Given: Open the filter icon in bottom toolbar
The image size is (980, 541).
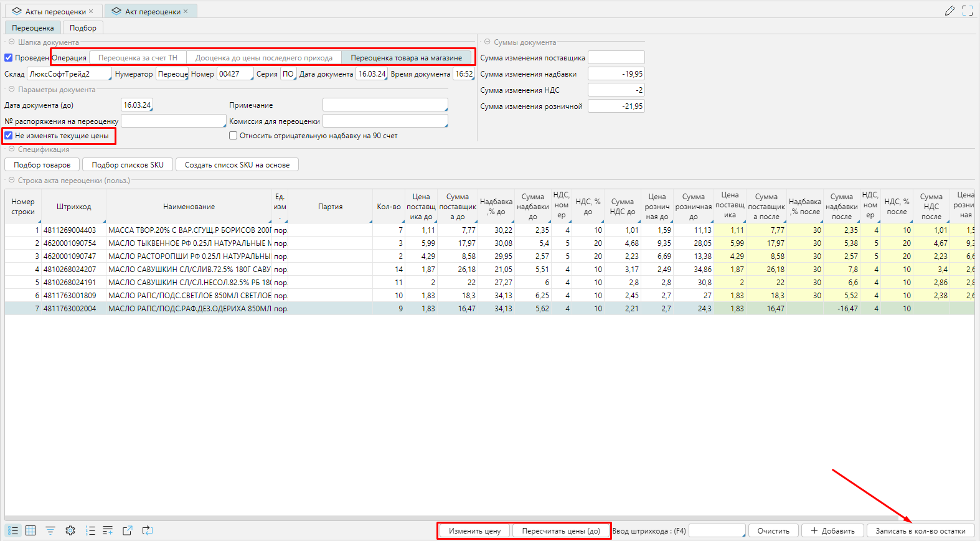Looking at the screenshot, I should click(50, 530).
